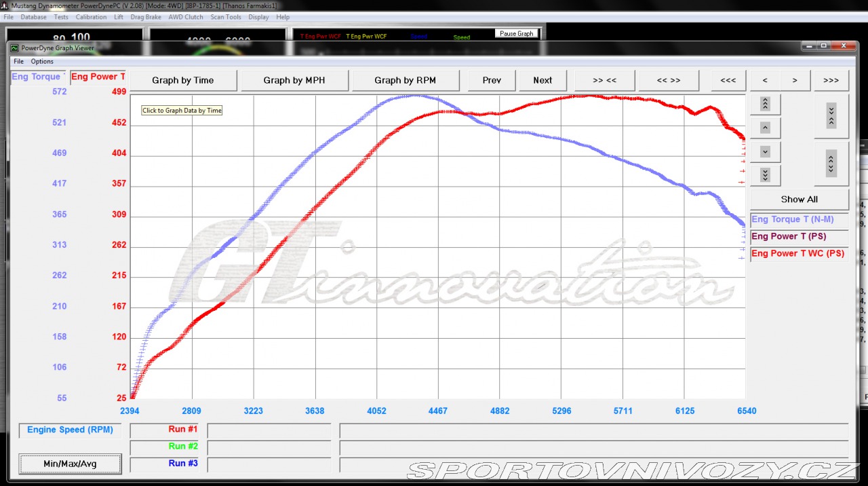Click the single > step right button
Viewport: 868px width, 486px height.
[x=795, y=80]
